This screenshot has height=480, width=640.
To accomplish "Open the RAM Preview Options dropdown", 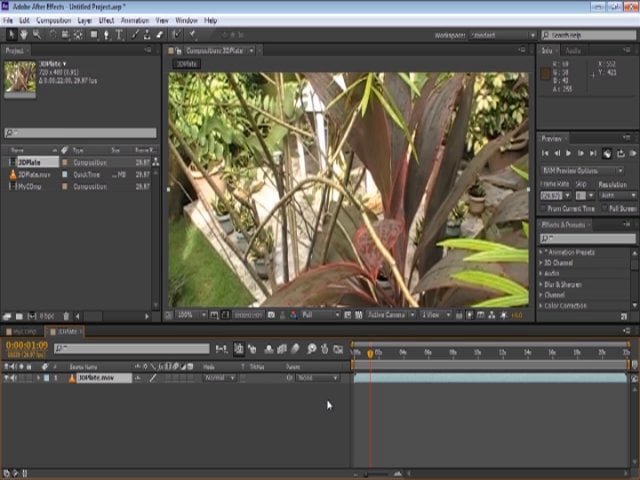I will [582, 171].
